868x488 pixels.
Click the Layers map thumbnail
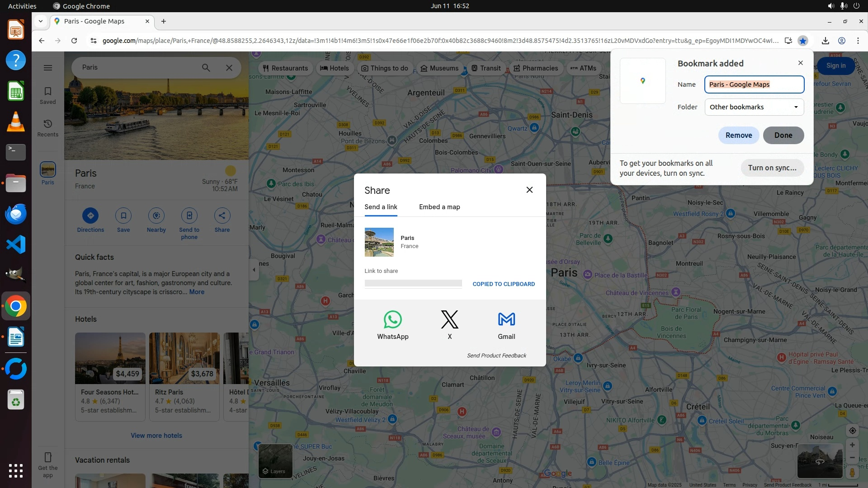click(275, 460)
